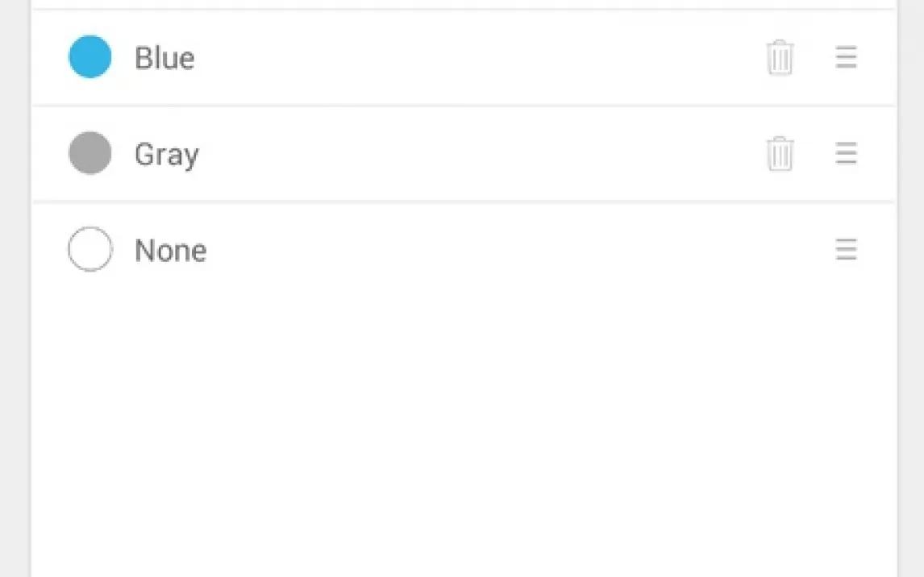Choose the gray color circle
Viewport: 924px width, 577px height.
(89, 153)
